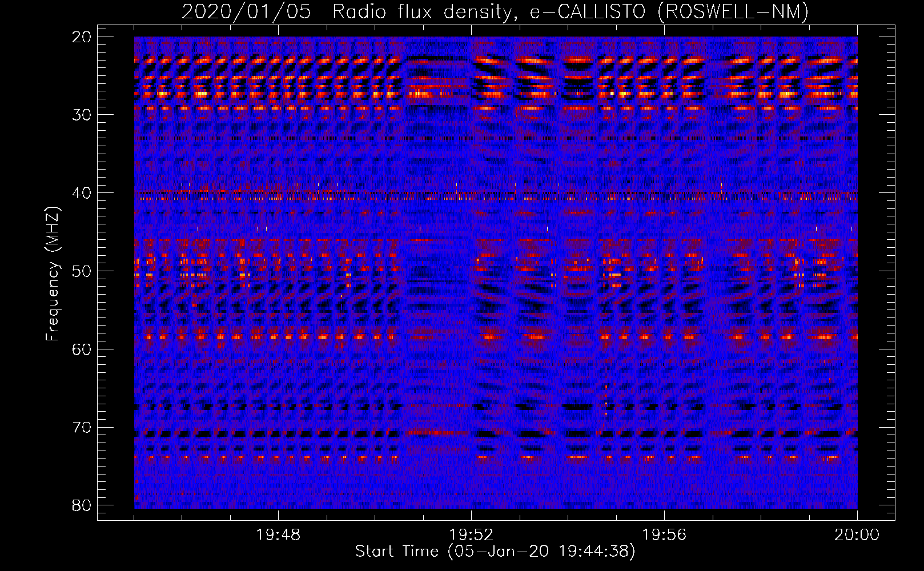Click the time tick label '19:48'

click(278, 535)
